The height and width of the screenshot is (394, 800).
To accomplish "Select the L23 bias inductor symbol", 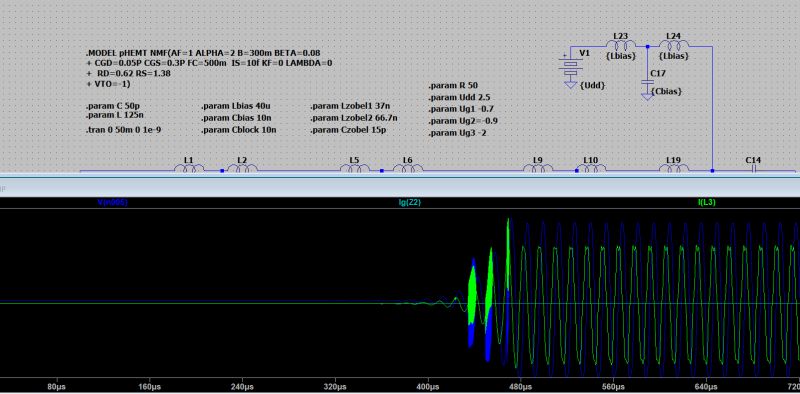I will 621,44.
